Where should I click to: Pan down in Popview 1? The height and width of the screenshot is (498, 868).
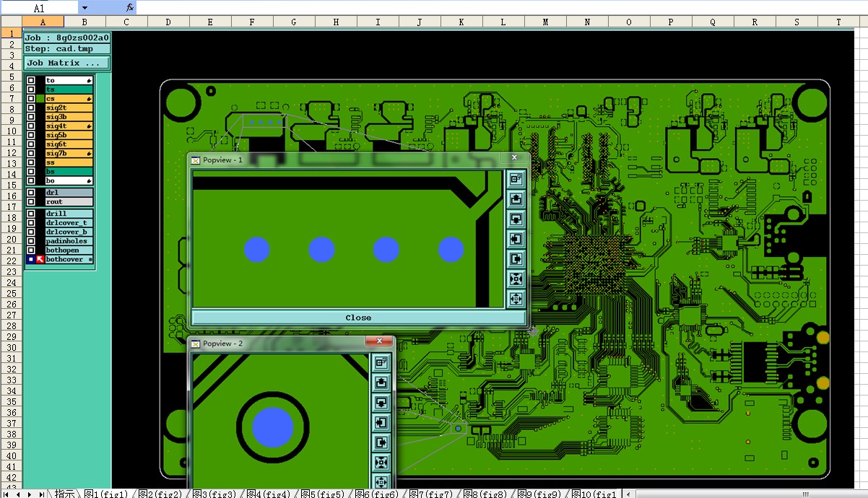(516, 219)
